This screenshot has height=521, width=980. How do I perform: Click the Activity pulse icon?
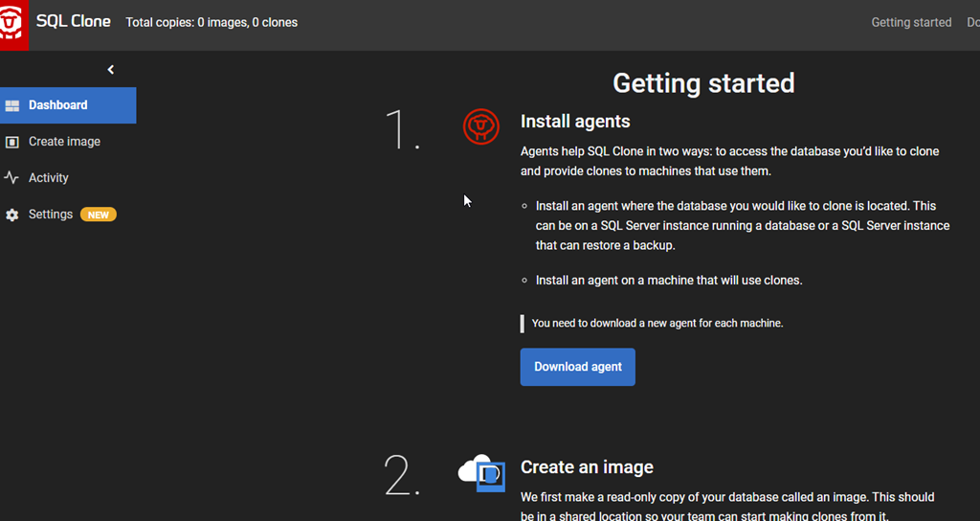[12, 178]
